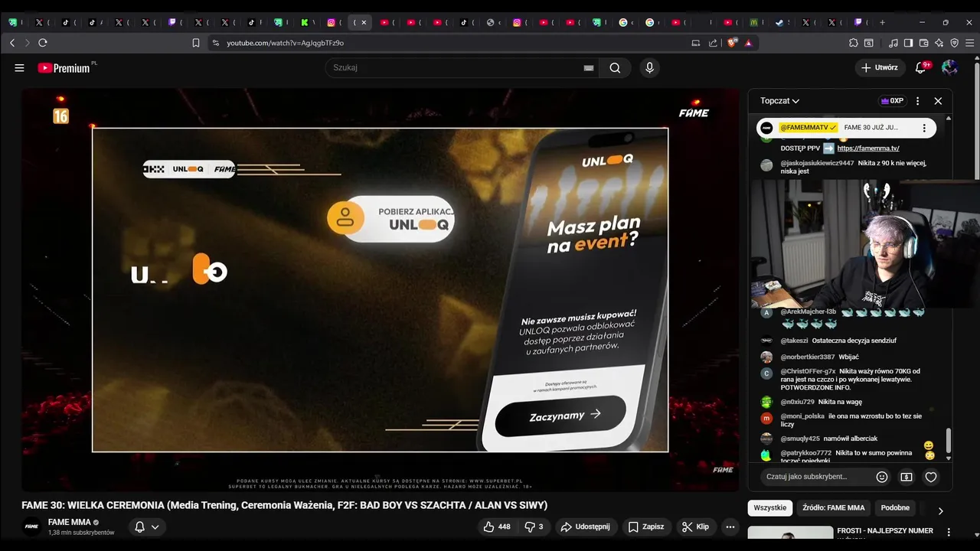
Task: Click chat user @norbertkier3387
Action: point(808,357)
